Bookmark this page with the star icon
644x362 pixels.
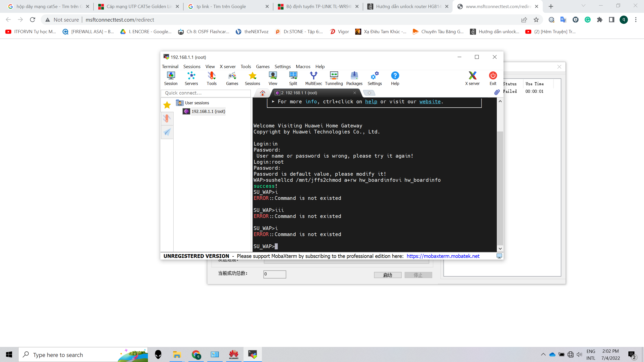536,20
